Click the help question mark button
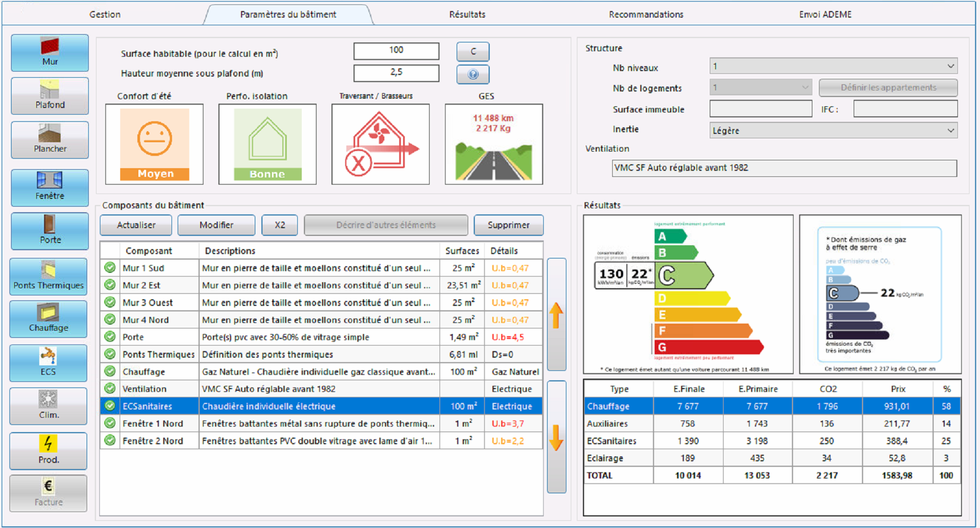 coord(473,74)
